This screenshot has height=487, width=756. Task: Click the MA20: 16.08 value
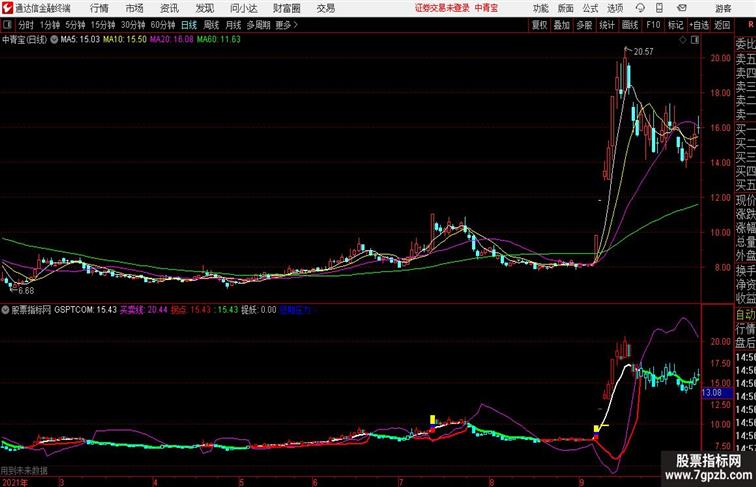172,40
